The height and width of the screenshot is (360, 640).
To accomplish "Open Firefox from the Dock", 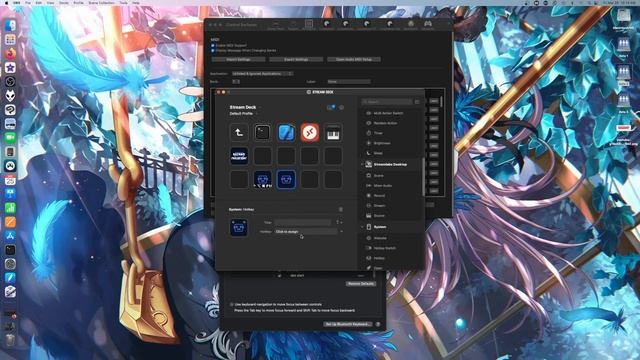I will point(10,53).
